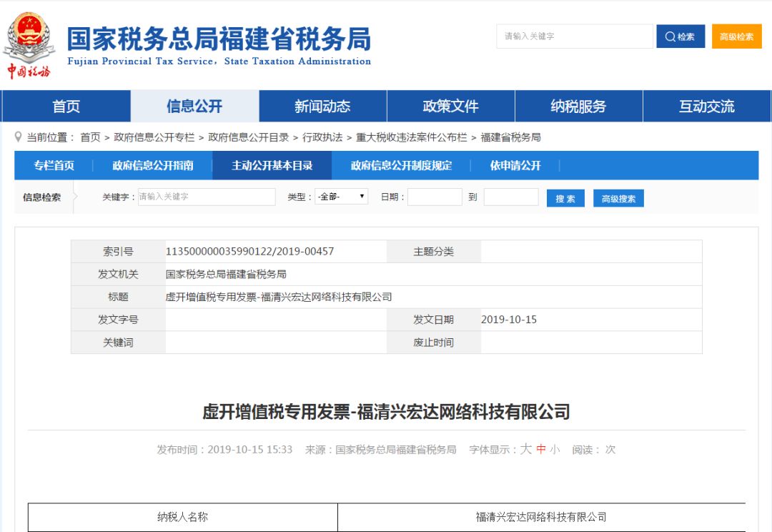Set font size to 中
Screen dimensions: 772x532
pyautogui.click(x=541, y=449)
